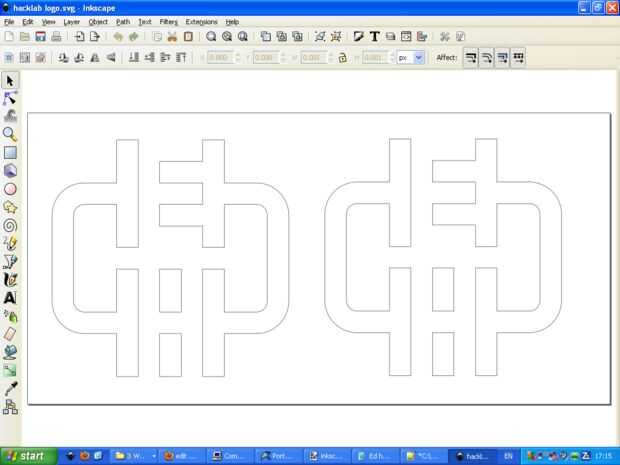
Task: Select the 3D Box tool
Action: click(x=10, y=171)
